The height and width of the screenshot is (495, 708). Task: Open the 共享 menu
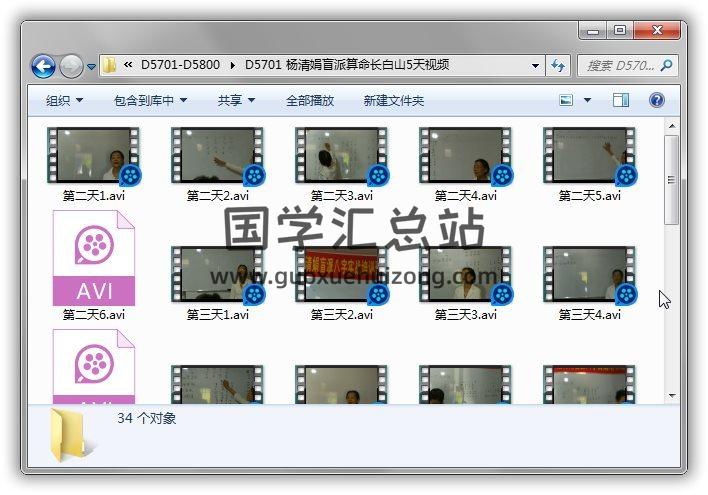pos(236,101)
